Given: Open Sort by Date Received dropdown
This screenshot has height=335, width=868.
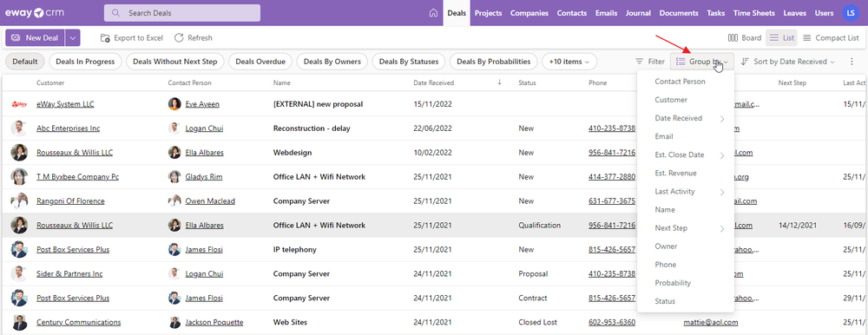Looking at the screenshot, I should pos(787,62).
